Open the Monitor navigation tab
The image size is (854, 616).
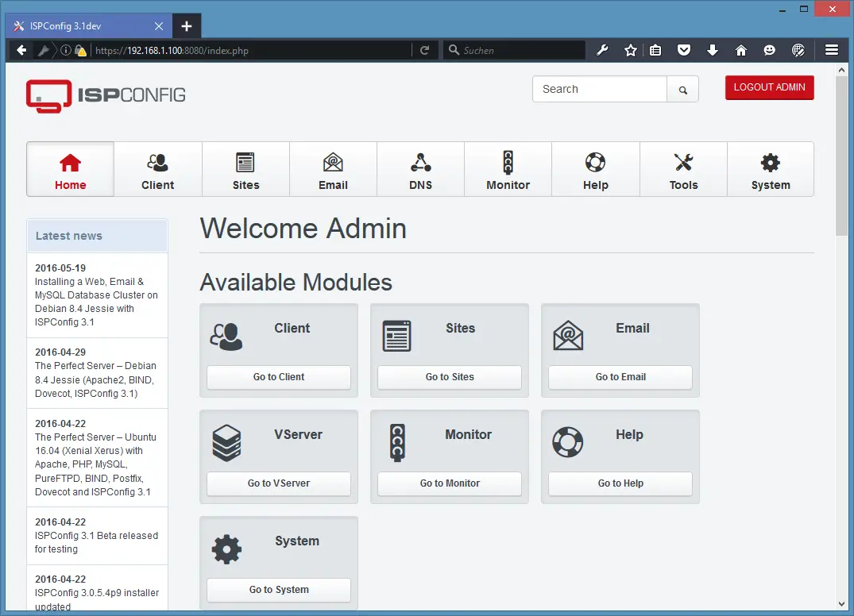pyautogui.click(x=508, y=169)
